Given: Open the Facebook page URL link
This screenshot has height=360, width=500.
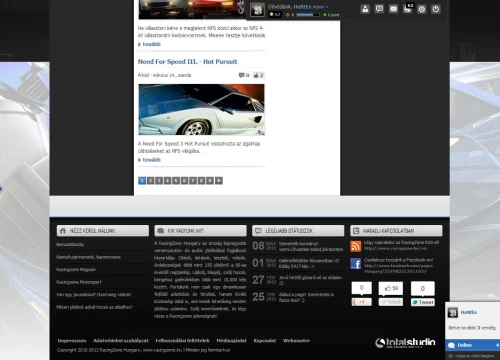Looking at the screenshot, I should 398,269.
